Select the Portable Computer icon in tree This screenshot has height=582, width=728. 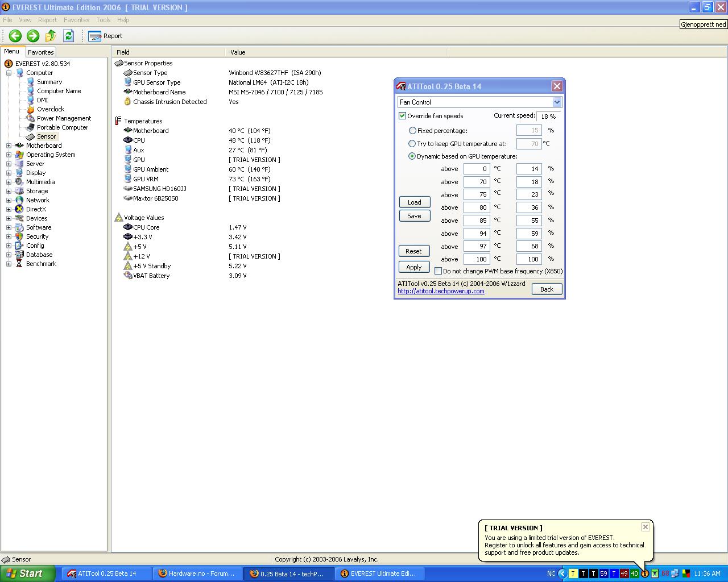click(x=31, y=127)
